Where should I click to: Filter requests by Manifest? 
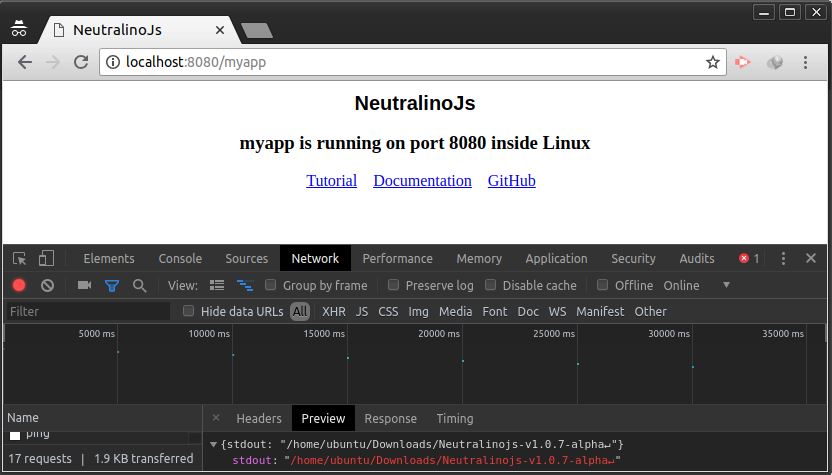click(x=600, y=312)
